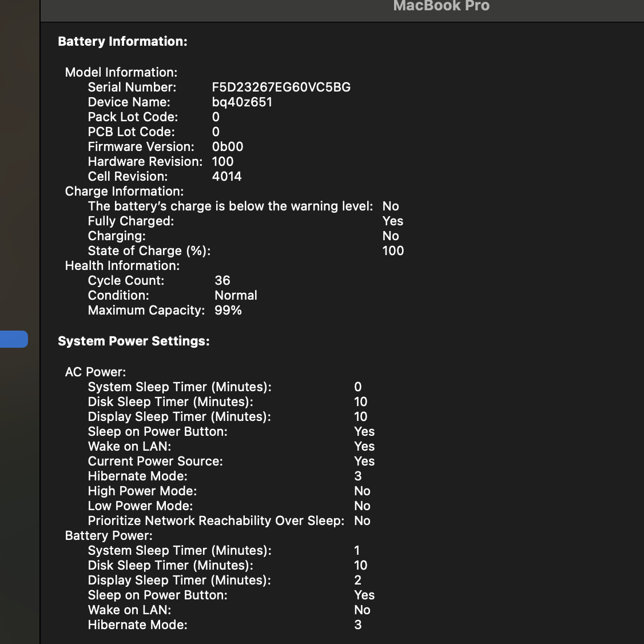Click the Prioritize Network Reachability Over Sleep label
This screenshot has width=644, height=644.
(216, 521)
